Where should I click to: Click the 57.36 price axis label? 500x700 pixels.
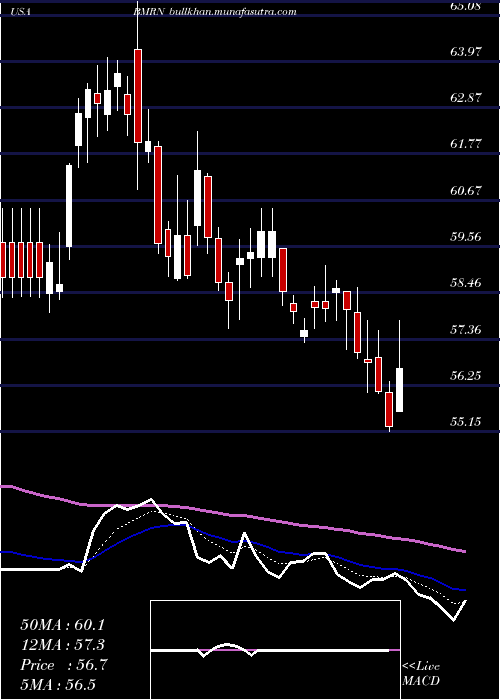466,329
